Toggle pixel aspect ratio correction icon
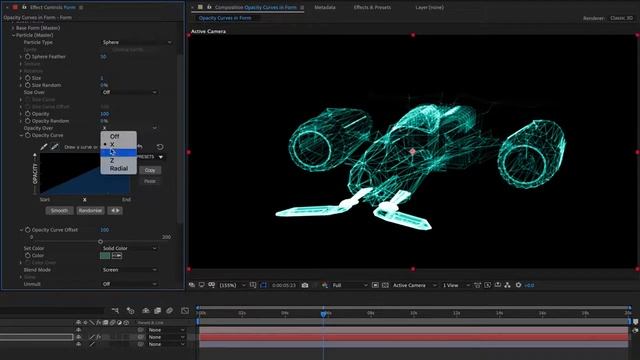The height and width of the screenshot is (360, 640). 477,285
